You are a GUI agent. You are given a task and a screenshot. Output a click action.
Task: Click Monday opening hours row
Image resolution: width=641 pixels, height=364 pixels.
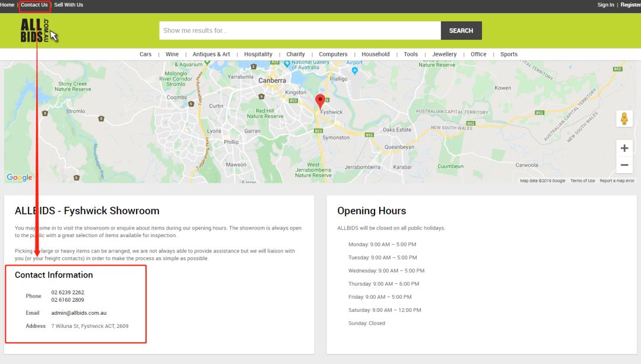tap(382, 244)
